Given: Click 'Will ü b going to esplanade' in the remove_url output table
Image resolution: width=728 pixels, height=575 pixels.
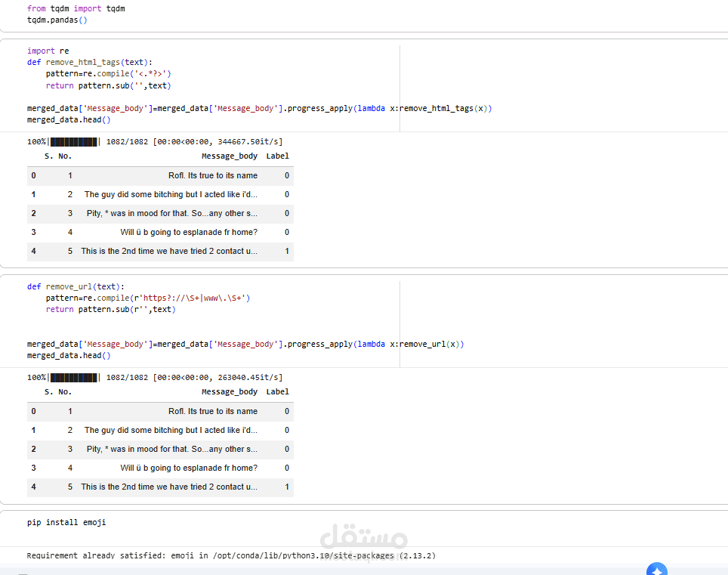Looking at the screenshot, I should click(x=189, y=468).
